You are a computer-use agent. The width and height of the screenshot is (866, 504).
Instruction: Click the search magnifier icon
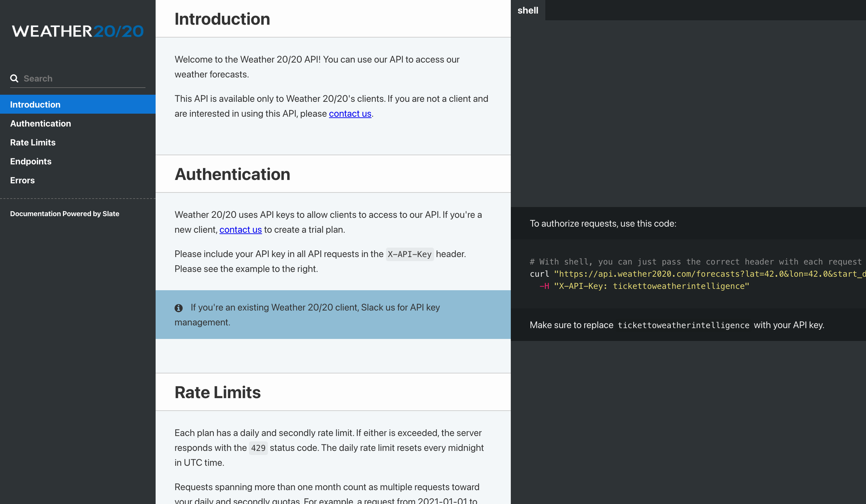coord(14,78)
